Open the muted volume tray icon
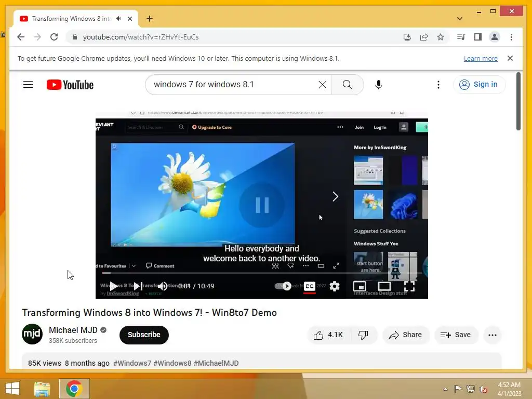The height and width of the screenshot is (399, 532). [483, 389]
